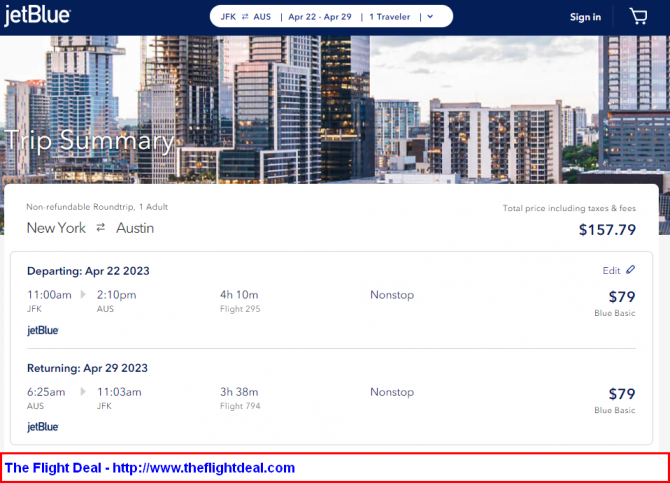Click Edit for departing flight

611,271
